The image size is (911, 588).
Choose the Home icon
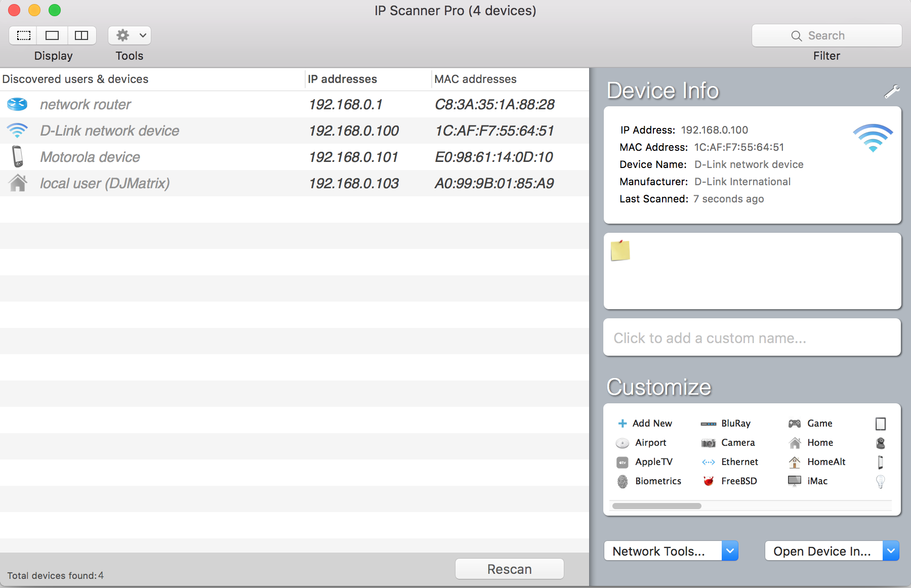(x=795, y=443)
